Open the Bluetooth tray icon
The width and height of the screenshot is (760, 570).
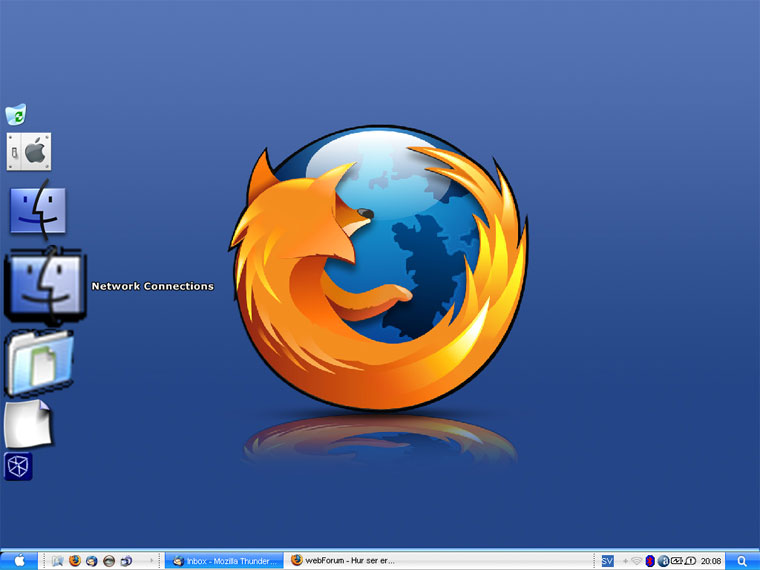650,561
